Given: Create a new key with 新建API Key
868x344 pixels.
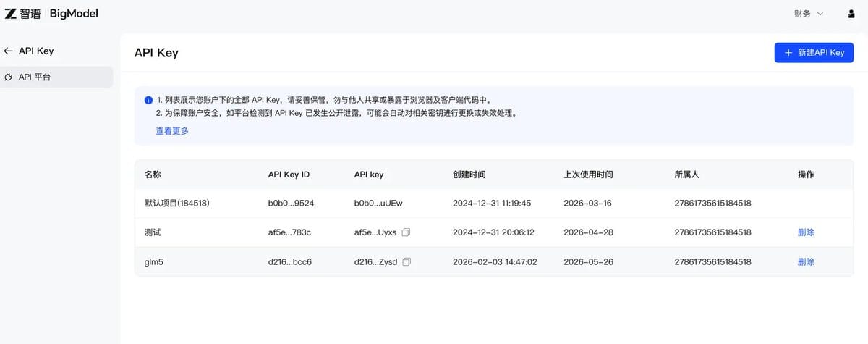Looking at the screenshot, I should [814, 53].
